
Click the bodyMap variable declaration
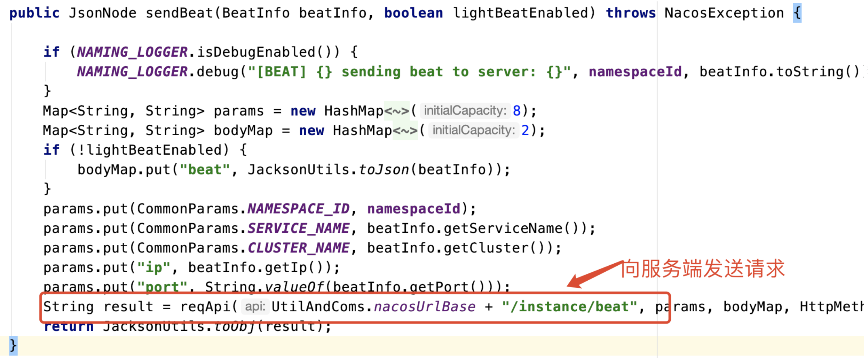pyautogui.click(x=243, y=131)
